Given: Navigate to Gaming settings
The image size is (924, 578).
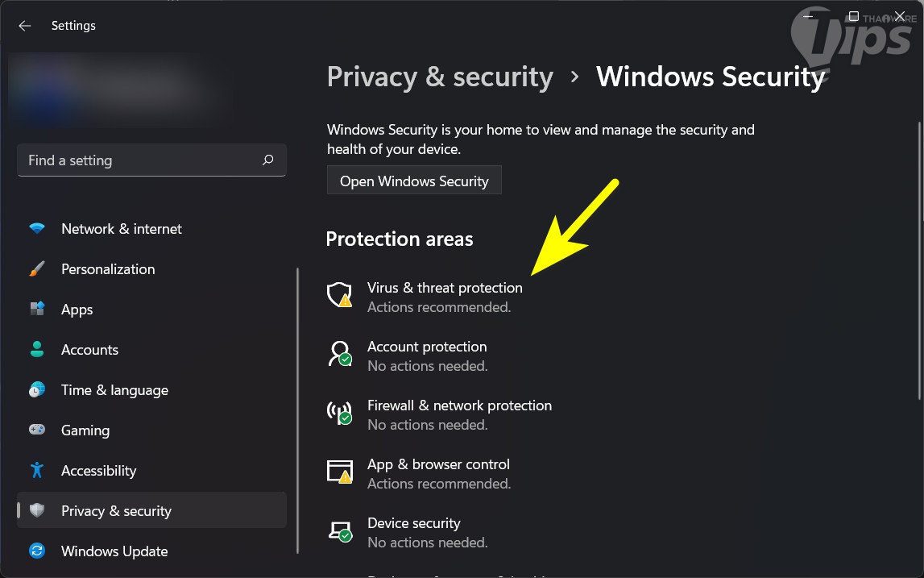Looking at the screenshot, I should pos(85,430).
